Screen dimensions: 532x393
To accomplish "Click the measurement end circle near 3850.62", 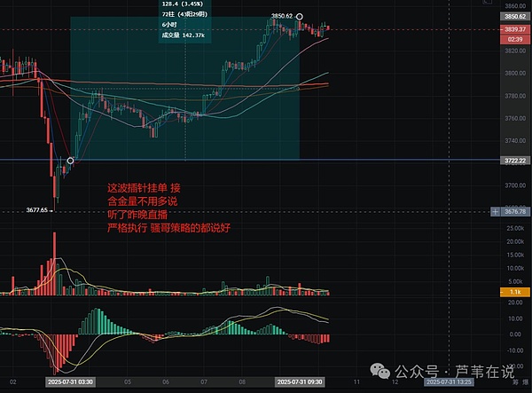I will [x=300, y=16].
